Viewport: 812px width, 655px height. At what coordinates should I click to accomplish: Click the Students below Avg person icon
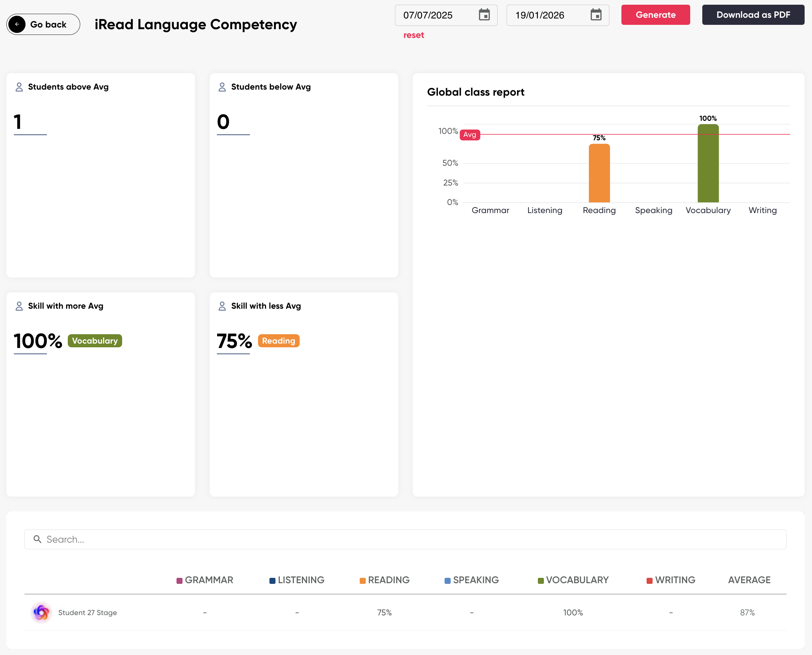(222, 87)
